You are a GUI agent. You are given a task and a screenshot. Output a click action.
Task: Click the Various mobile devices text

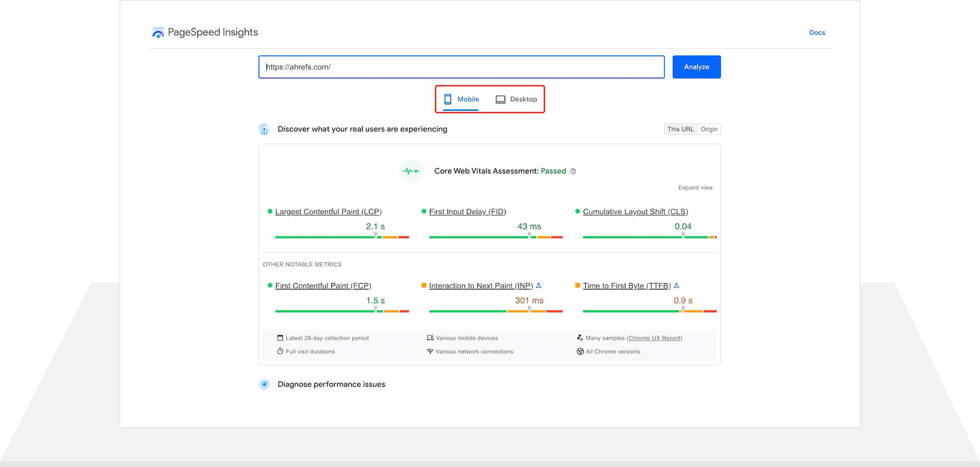pos(467,338)
